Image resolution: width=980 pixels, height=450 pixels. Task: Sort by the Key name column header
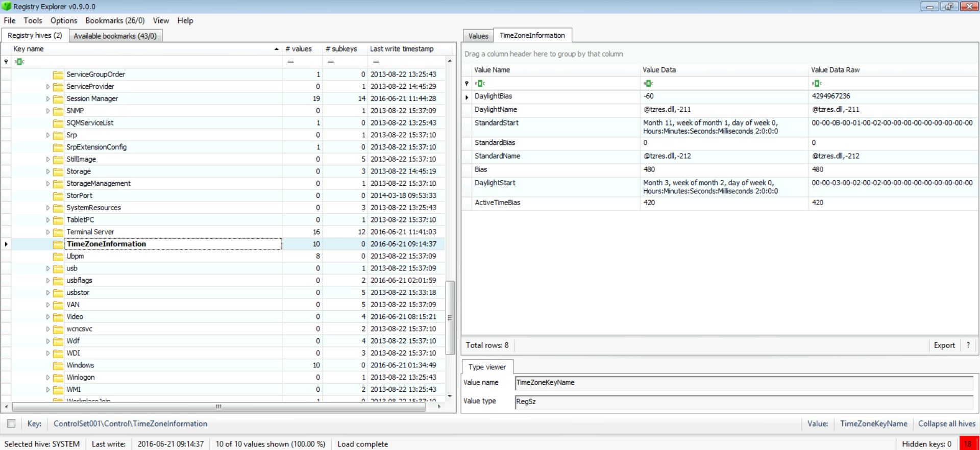146,49
